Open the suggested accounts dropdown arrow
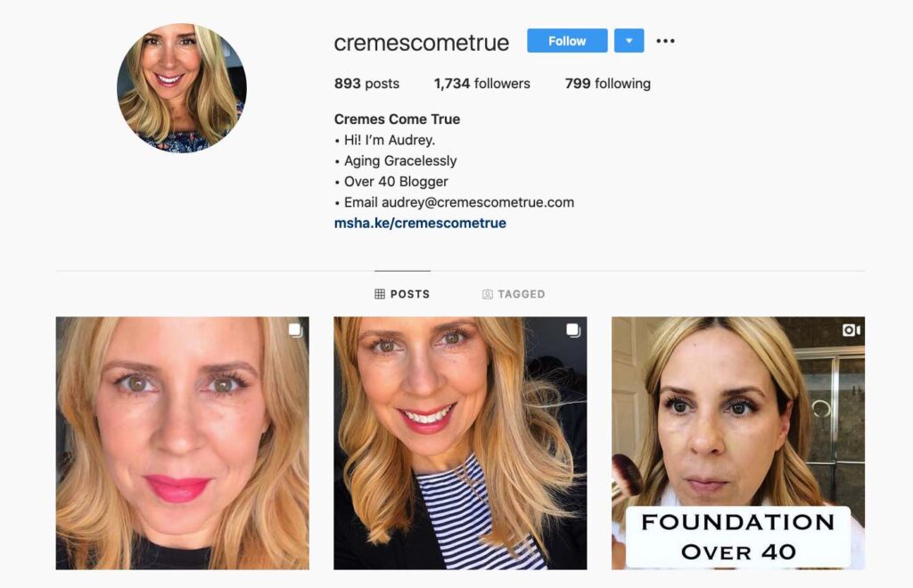The image size is (913, 588). pos(629,41)
